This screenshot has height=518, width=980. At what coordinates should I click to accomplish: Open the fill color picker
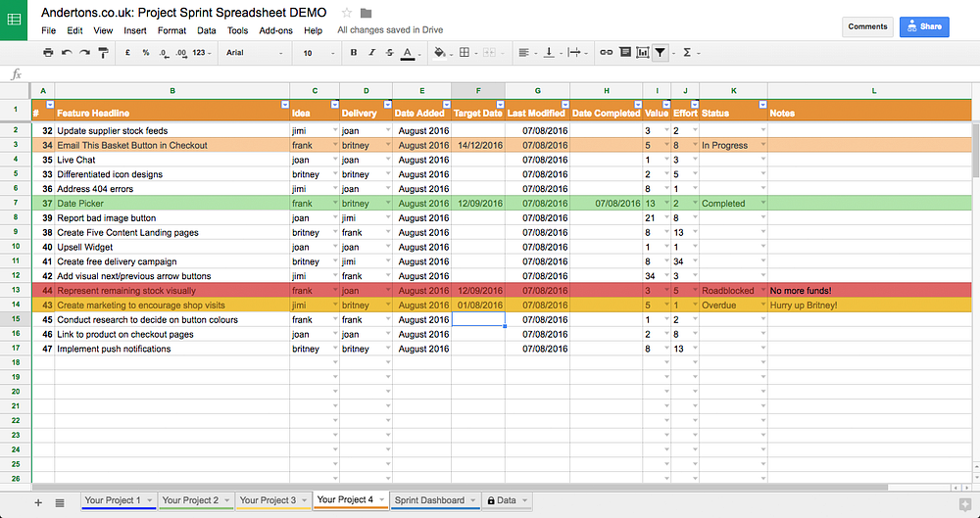439,53
